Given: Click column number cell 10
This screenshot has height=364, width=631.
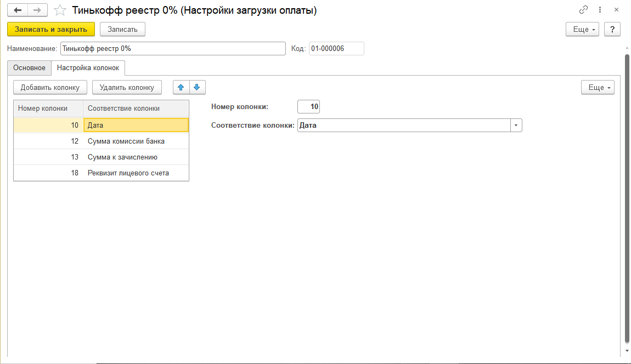Looking at the screenshot, I should (48, 125).
